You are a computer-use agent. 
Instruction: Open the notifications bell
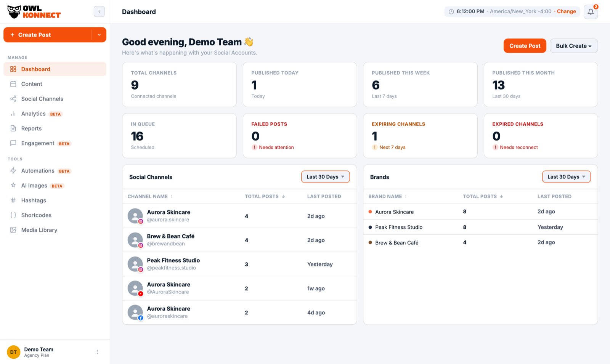[x=591, y=12]
